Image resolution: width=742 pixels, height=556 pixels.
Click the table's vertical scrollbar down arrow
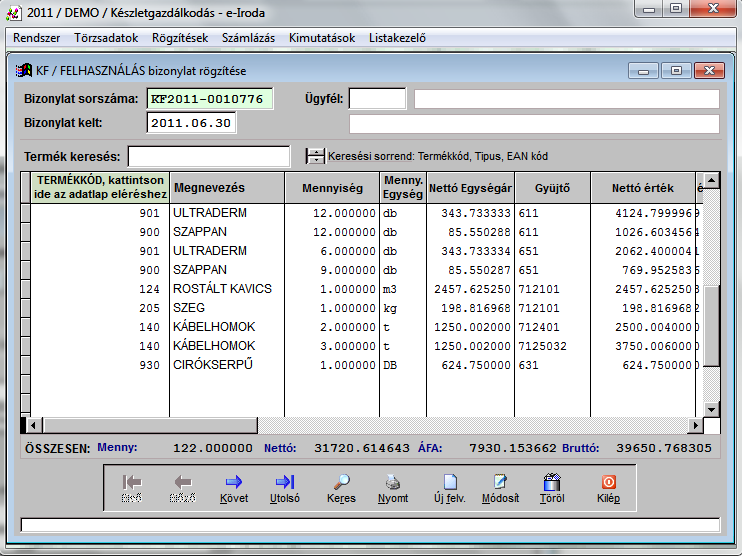[711, 408]
